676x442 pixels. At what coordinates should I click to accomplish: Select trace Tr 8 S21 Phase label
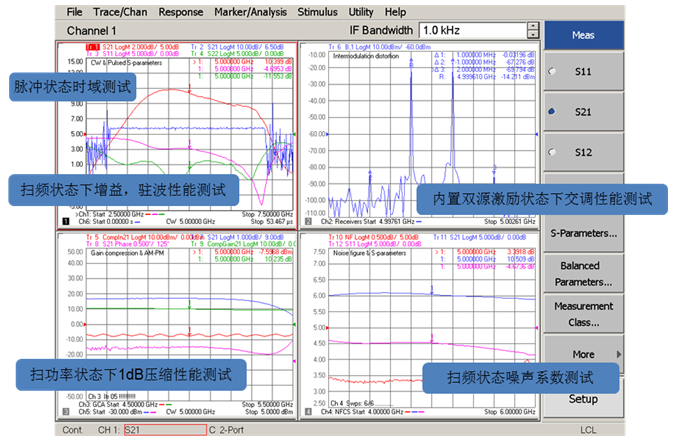tap(128, 244)
